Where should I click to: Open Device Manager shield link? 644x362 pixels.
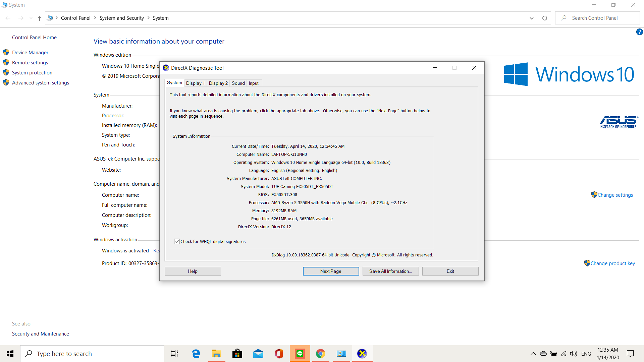(30, 52)
